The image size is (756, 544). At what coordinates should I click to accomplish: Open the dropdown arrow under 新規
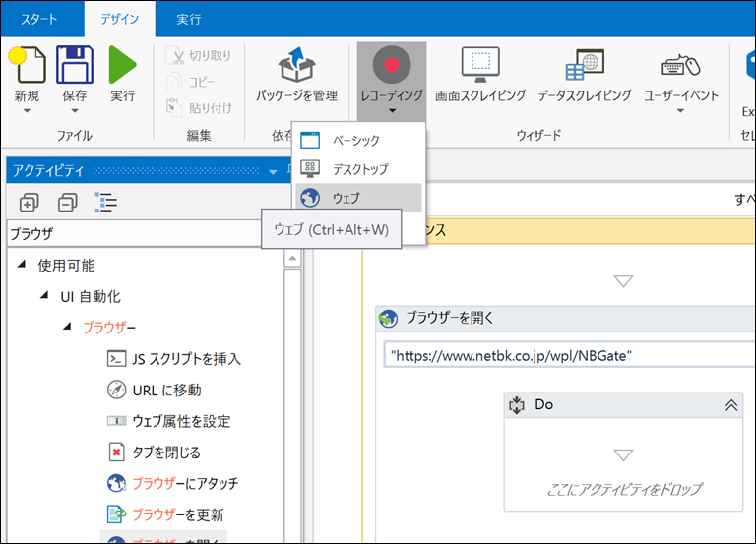(27, 111)
